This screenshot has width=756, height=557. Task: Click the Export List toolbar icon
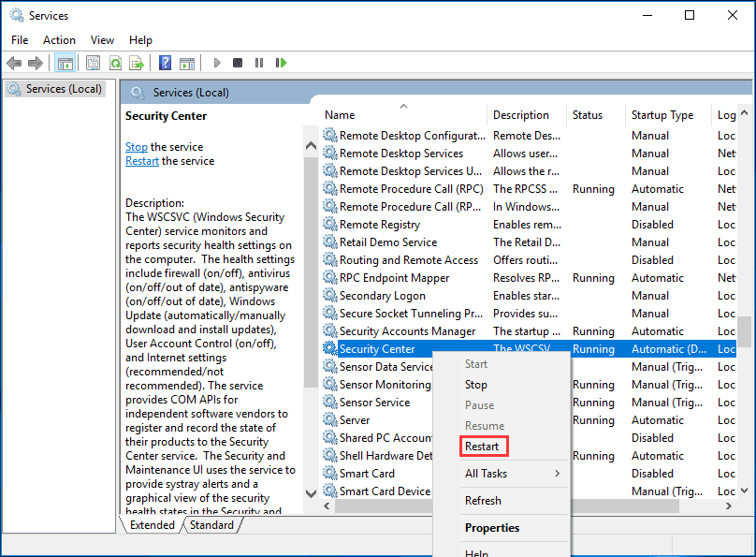tap(137, 63)
